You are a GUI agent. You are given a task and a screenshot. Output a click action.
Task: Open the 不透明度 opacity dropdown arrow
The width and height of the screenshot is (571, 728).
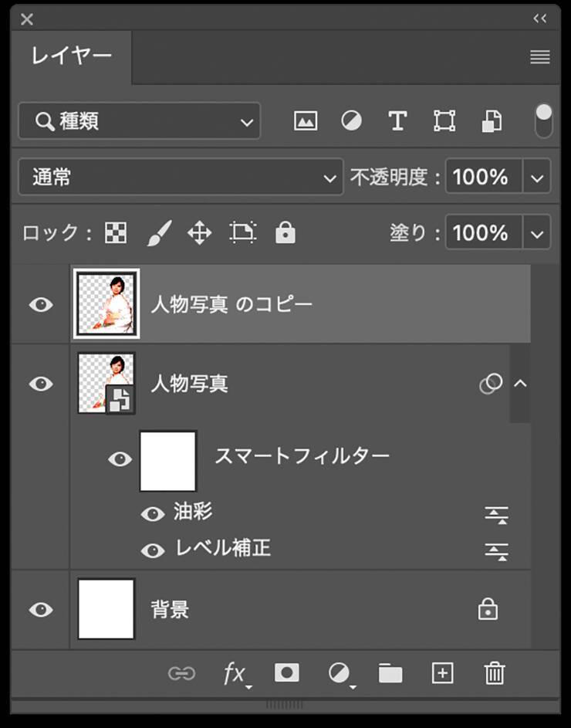(x=538, y=178)
